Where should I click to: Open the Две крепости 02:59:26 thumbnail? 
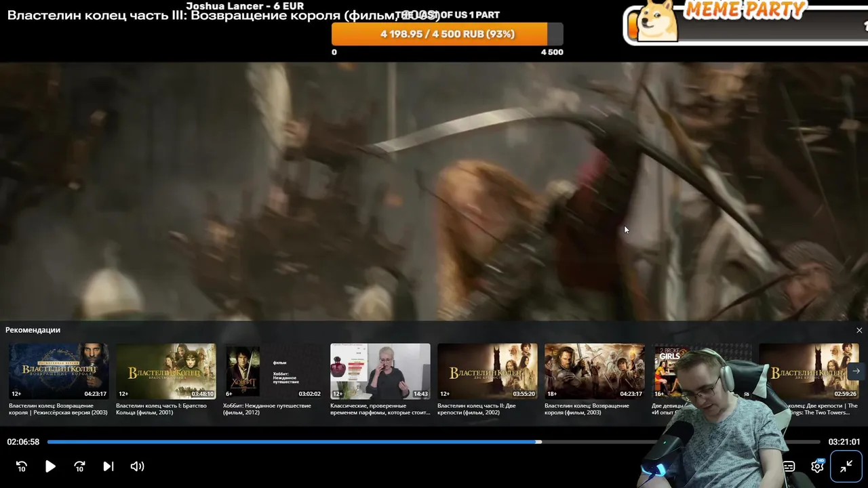click(809, 371)
